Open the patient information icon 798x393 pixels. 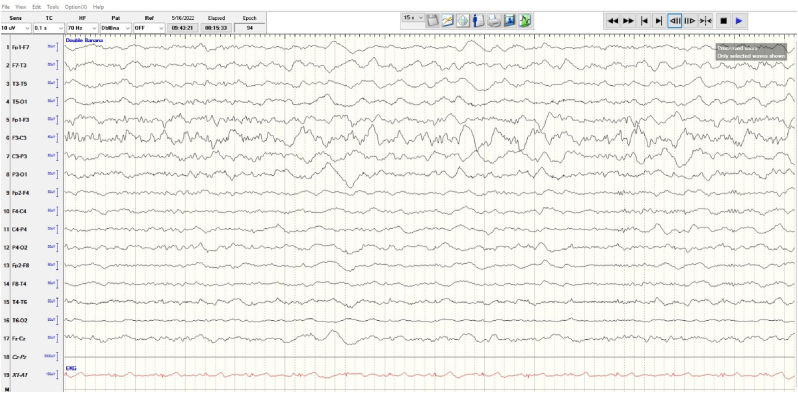point(478,21)
